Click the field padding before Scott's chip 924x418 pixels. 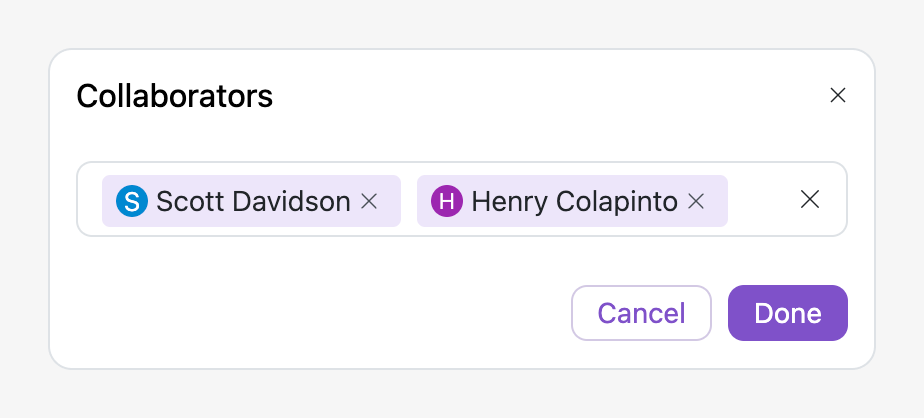coord(90,200)
